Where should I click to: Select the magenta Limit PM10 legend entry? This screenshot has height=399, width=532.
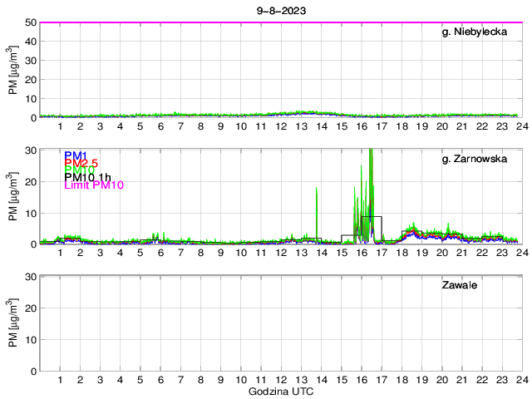94,186
